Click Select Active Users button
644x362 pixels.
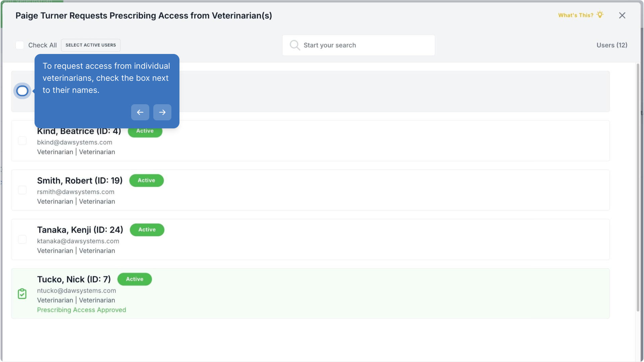[x=91, y=45]
